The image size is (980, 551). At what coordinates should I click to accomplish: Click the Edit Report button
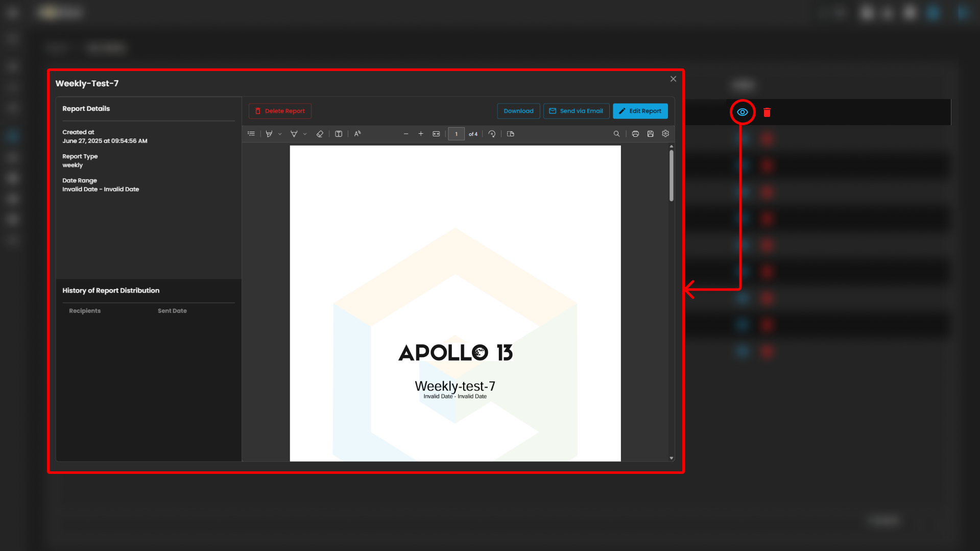640,111
